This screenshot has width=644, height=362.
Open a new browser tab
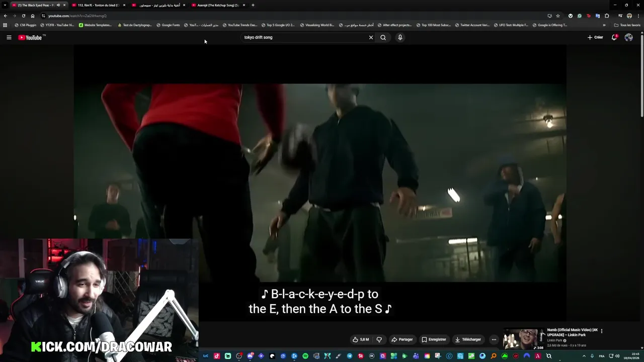pyautogui.click(x=253, y=5)
